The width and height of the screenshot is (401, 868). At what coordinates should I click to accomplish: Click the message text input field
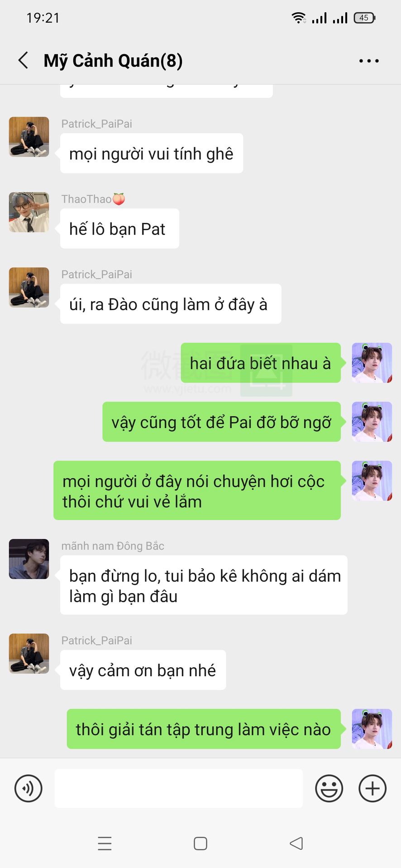tap(179, 788)
